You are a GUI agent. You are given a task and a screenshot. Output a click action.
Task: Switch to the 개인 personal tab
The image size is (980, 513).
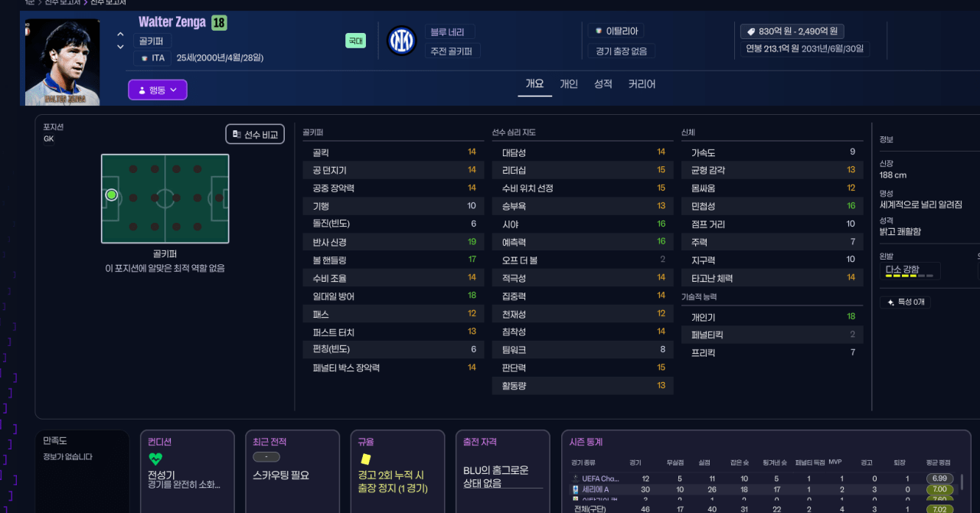coord(569,84)
